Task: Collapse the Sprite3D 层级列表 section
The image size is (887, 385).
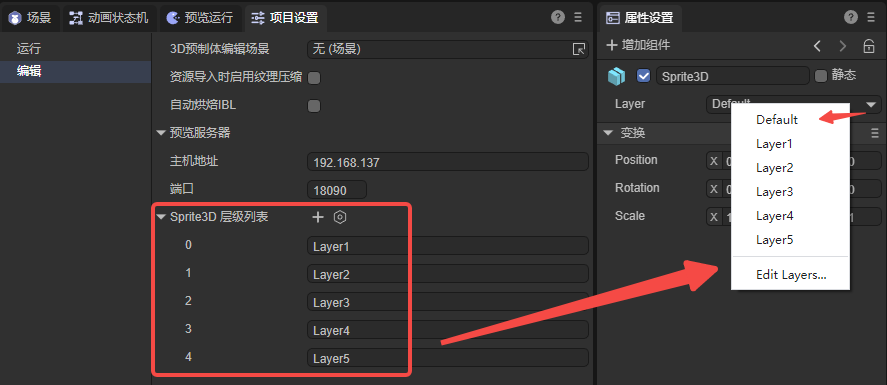Action: coord(161,217)
